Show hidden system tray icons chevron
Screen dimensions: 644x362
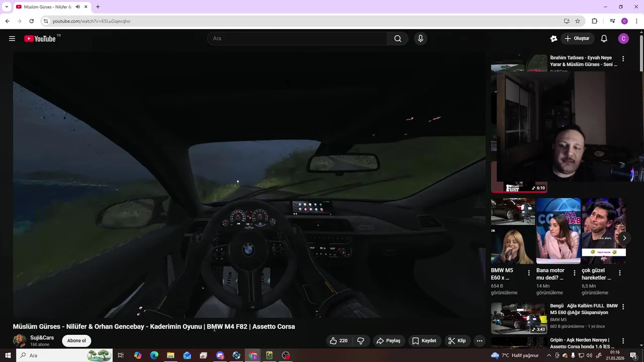click(549, 355)
